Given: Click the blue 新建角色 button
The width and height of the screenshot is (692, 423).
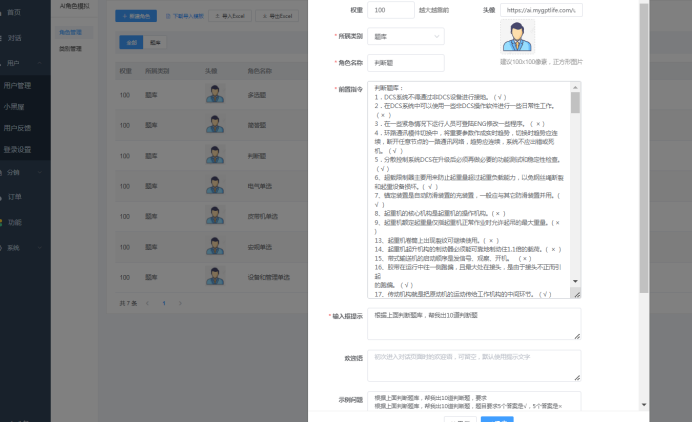Looking at the screenshot, I should pos(136,16).
